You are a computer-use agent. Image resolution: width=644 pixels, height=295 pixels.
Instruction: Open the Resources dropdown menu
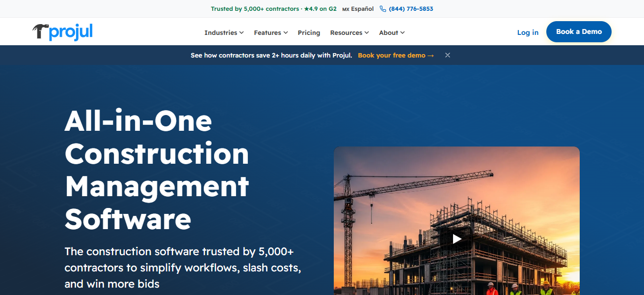point(349,32)
